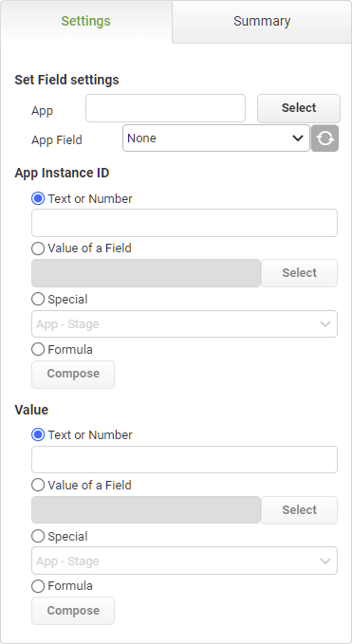Open the App Field dropdown showing None

[216, 138]
